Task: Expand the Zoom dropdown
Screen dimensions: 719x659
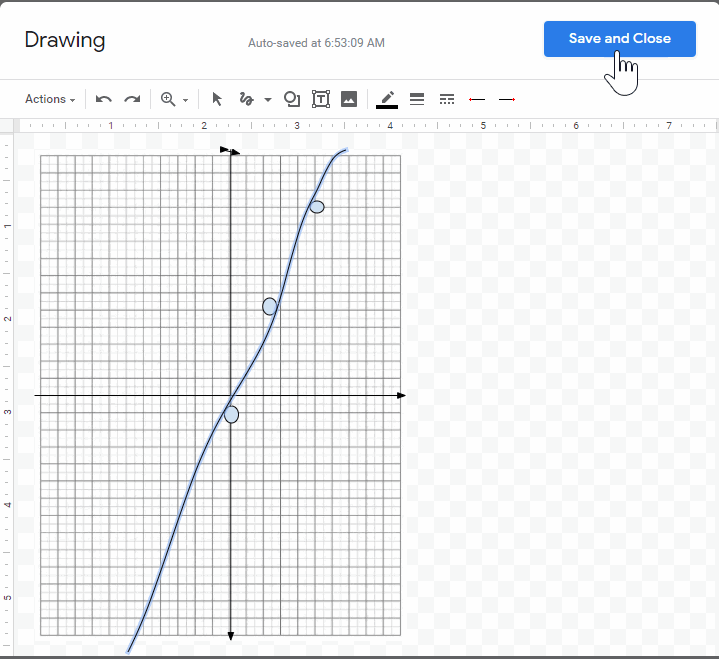Action: coord(174,99)
